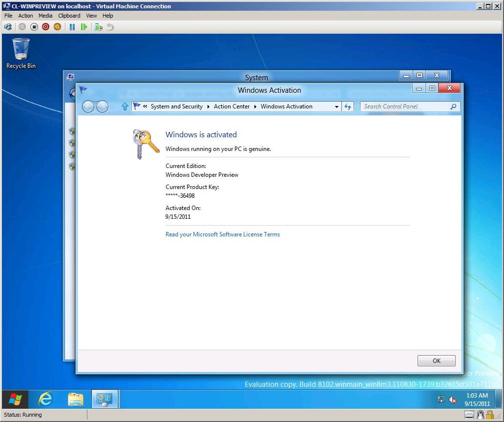Open the Action menu

click(x=26, y=16)
